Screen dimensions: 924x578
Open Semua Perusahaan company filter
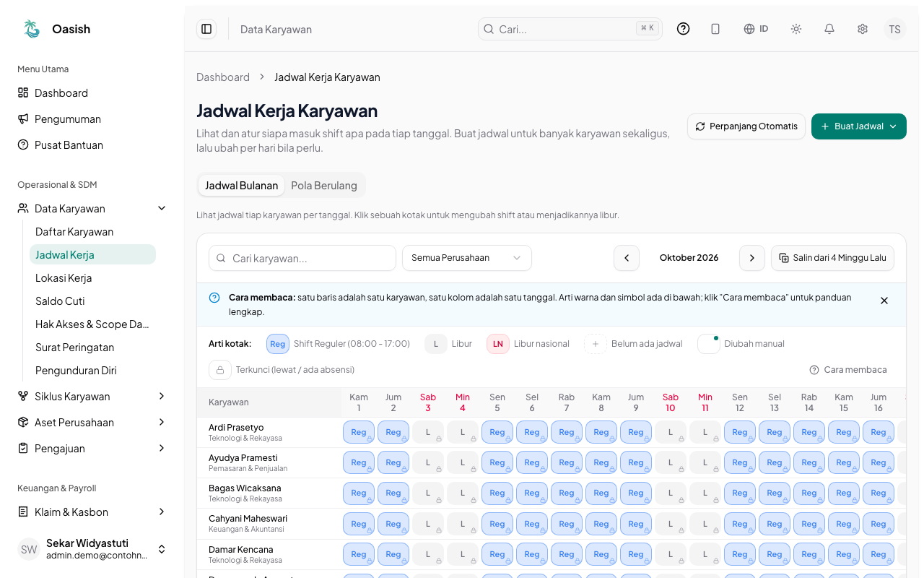(467, 258)
